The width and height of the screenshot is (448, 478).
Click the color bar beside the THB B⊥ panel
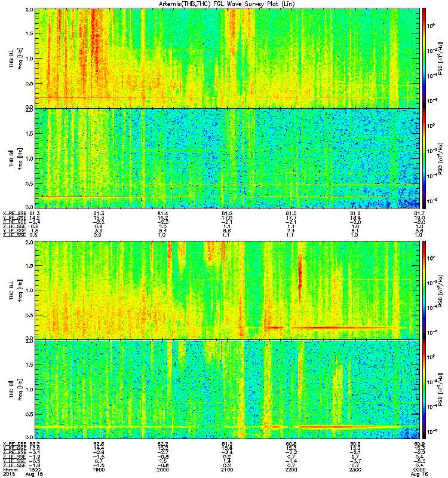[424, 58]
